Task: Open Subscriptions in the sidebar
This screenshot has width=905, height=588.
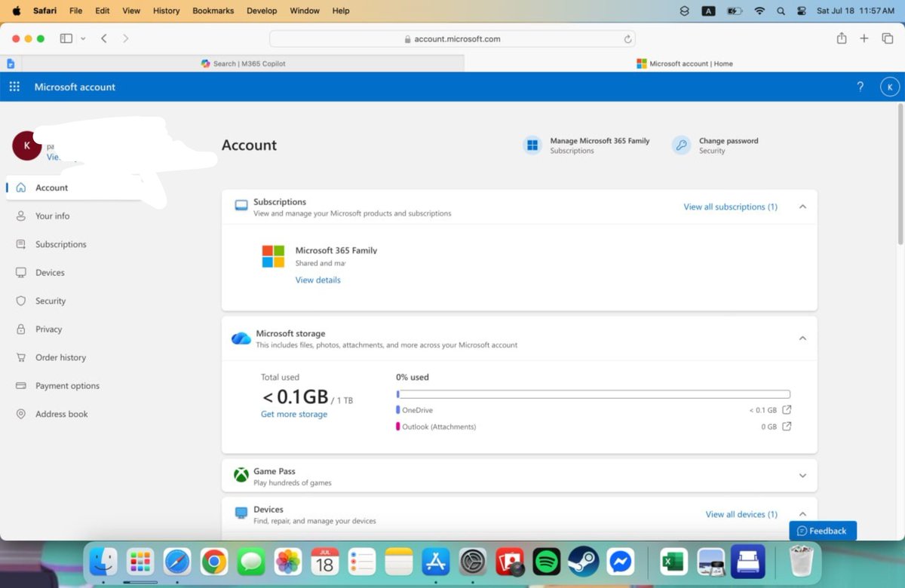Action: point(60,244)
